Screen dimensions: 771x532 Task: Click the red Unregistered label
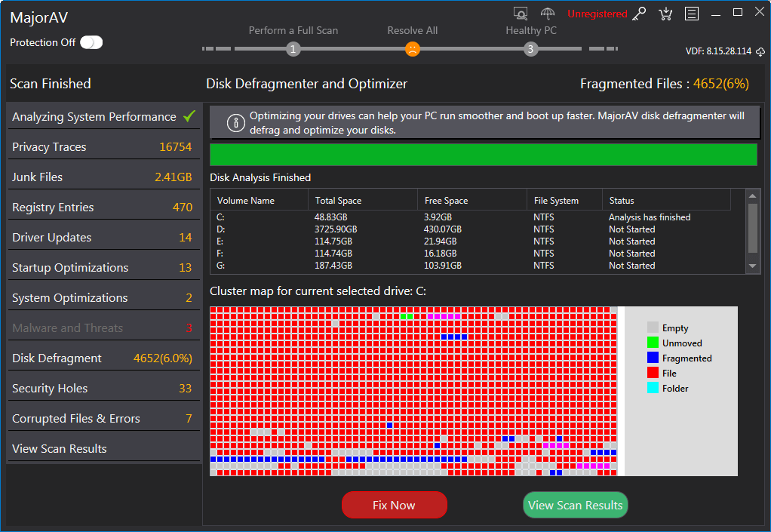tap(595, 13)
